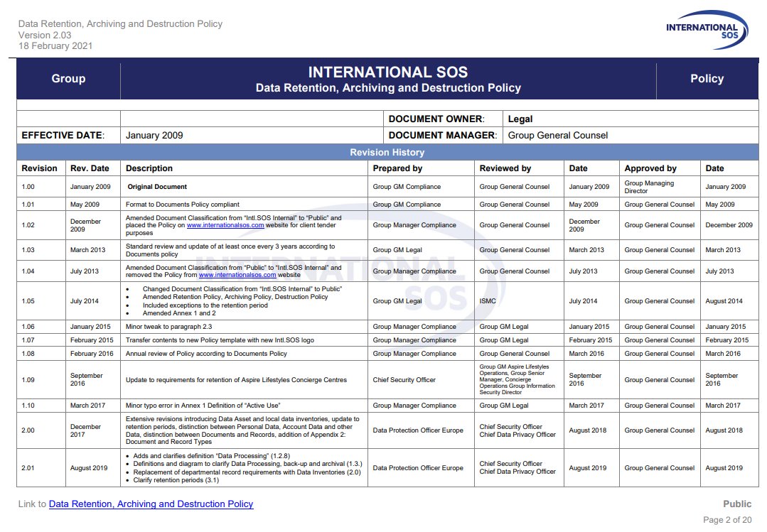Click the internationalsos.com link in revision 1.04

coord(237,275)
